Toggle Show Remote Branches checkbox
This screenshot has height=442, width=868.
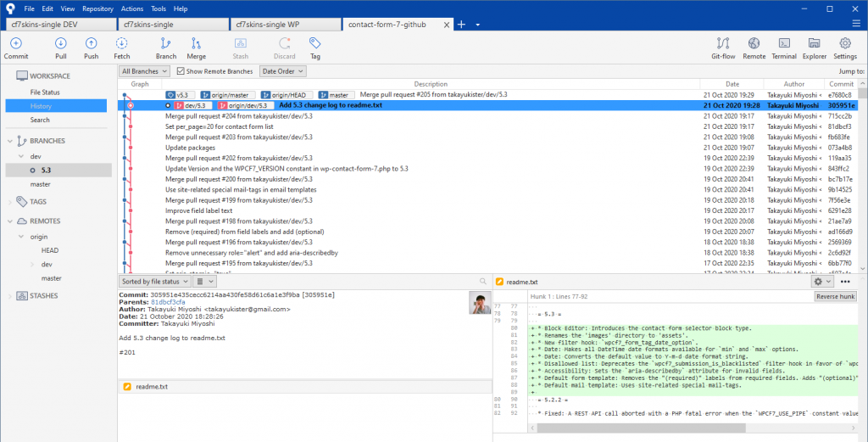tap(182, 71)
